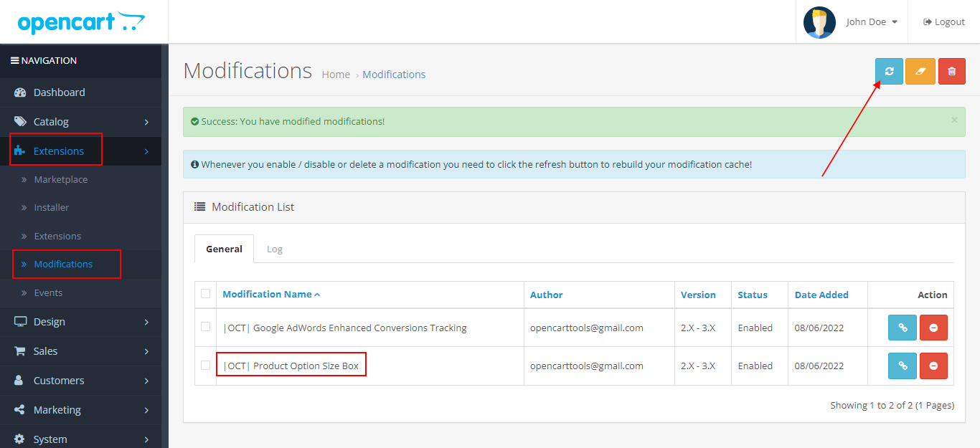
Task: Click the Dashboard sidebar icon
Action: (17, 92)
